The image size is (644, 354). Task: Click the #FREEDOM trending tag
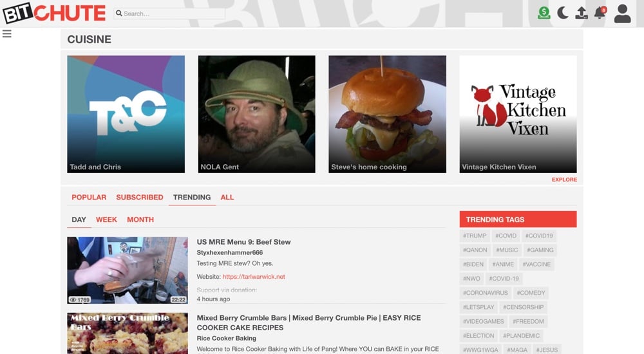pyautogui.click(x=528, y=322)
